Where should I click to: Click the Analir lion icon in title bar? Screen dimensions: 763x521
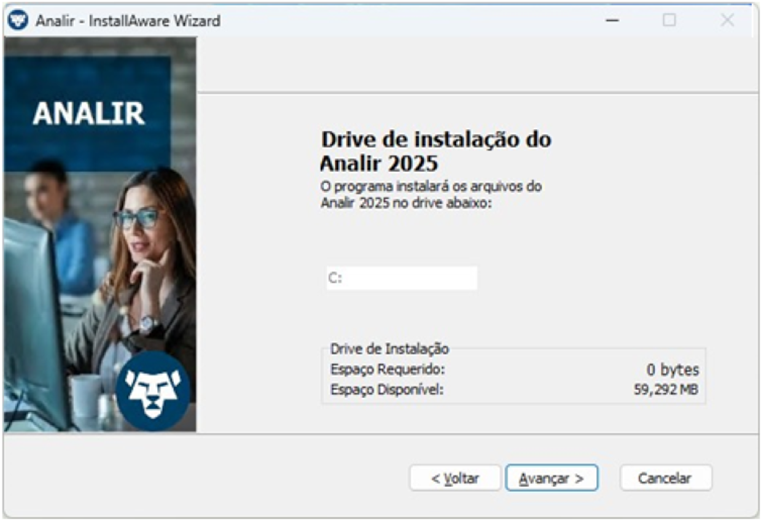click(x=18, y=20)
